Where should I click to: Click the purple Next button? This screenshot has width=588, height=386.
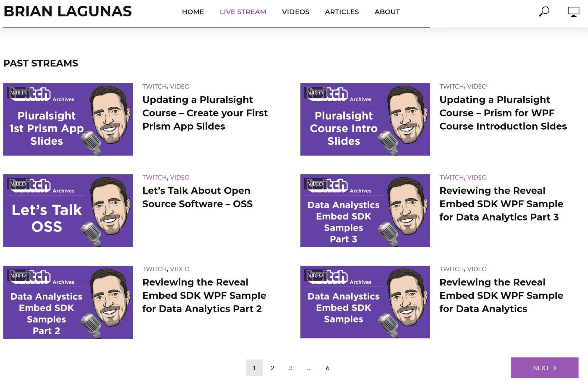pos(544,368)
